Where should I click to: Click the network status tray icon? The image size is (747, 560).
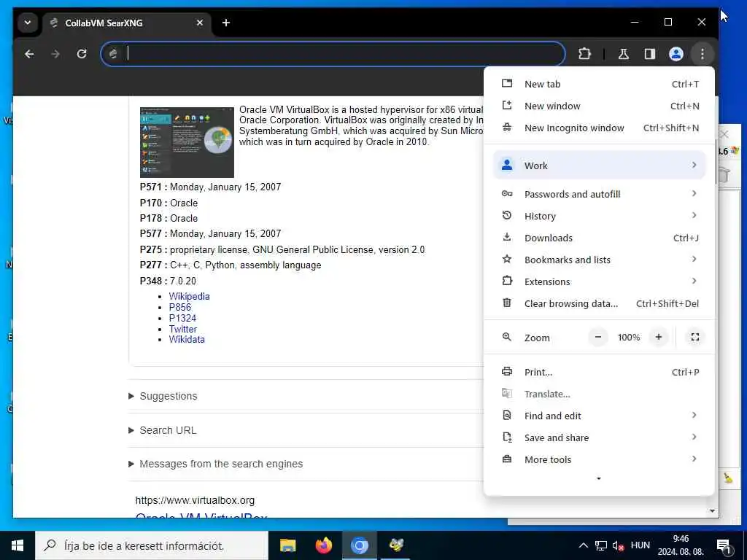coord(601,545)
